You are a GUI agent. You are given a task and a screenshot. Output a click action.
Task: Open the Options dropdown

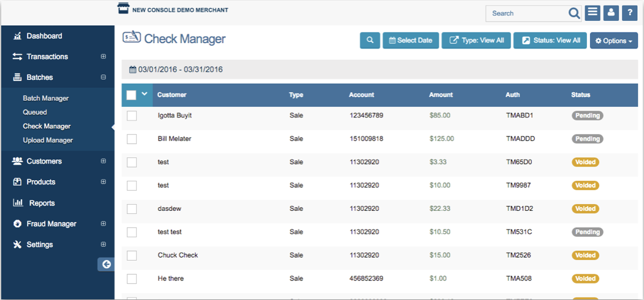pyautogui.click(x=613, y=41)
